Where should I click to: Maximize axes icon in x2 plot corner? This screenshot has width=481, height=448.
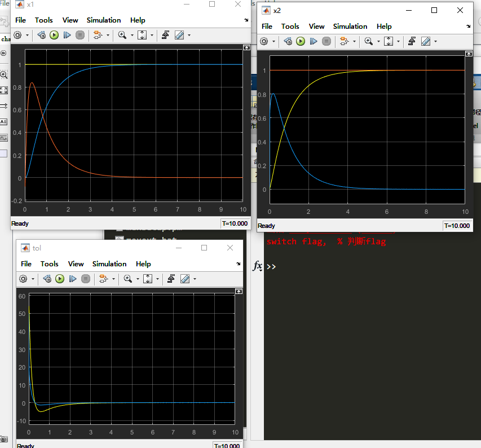[x=469, y=54]
